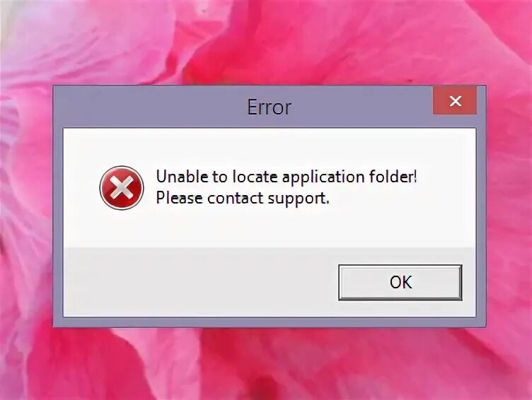Click the purple bottom border of the dialog

click(x=270, y=322)
